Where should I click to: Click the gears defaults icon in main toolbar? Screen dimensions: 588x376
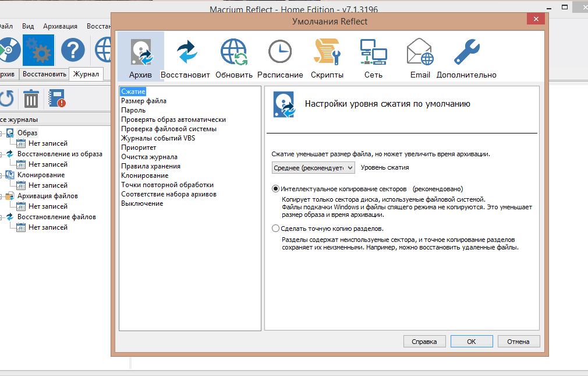[x=38, y=50]
